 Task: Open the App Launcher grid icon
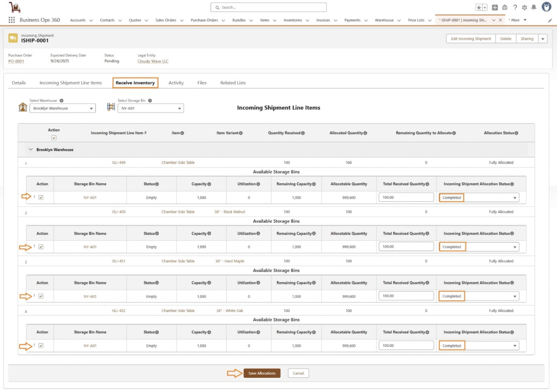click(11, 20)
